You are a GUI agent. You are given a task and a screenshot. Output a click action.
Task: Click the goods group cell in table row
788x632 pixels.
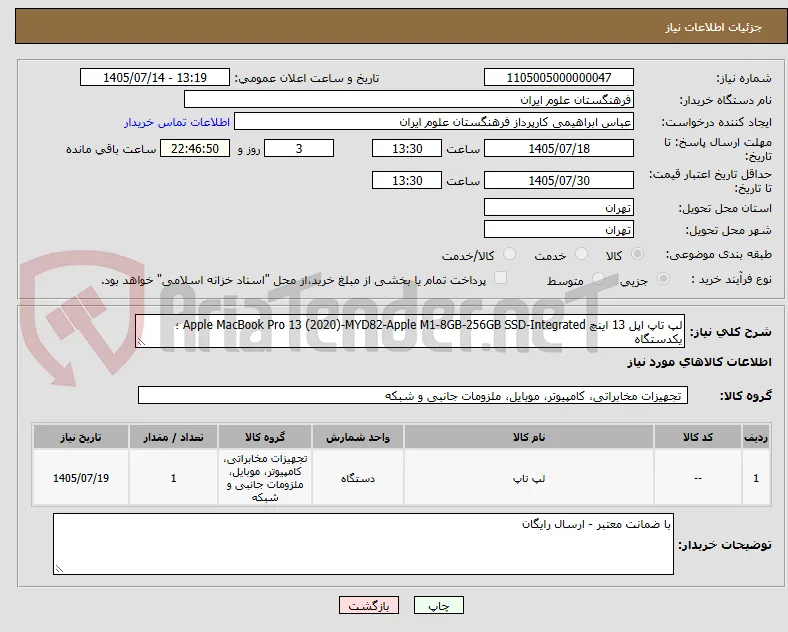coord(265,478)
